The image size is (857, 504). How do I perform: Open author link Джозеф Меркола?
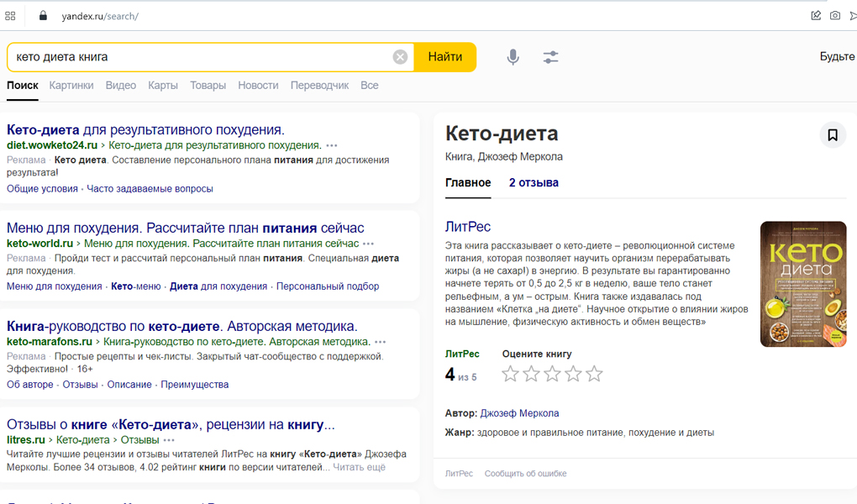coord(519,413)
